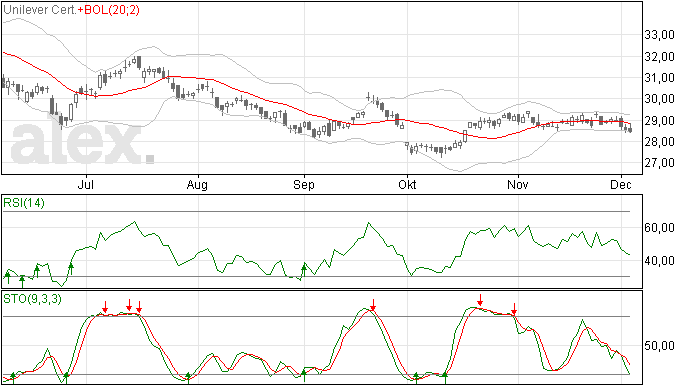Select the 60,00 RSI axis value
The image size is (690, 387).
(x=660, y=228)
